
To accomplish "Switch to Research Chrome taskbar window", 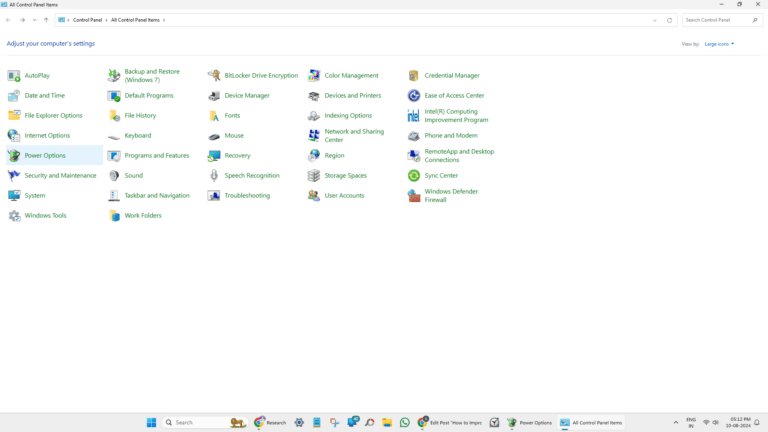I will click(270, 422).
